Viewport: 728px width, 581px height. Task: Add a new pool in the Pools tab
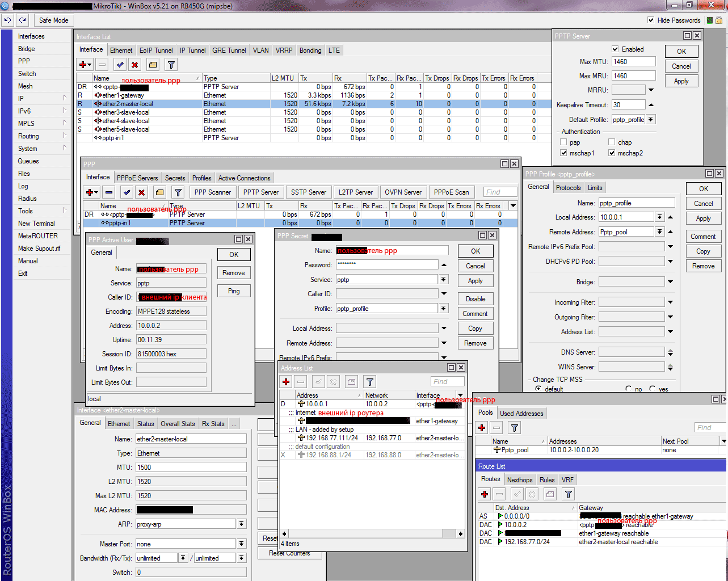point(482,427)
